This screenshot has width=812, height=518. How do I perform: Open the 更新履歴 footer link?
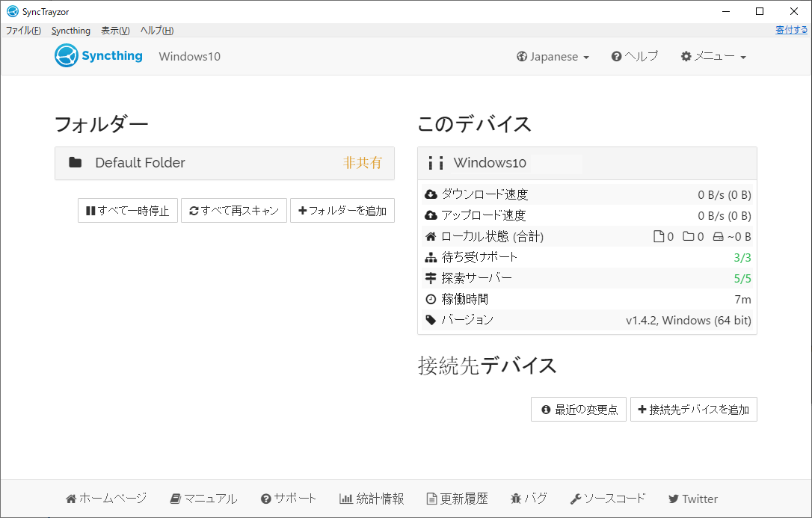pos(458,499)
